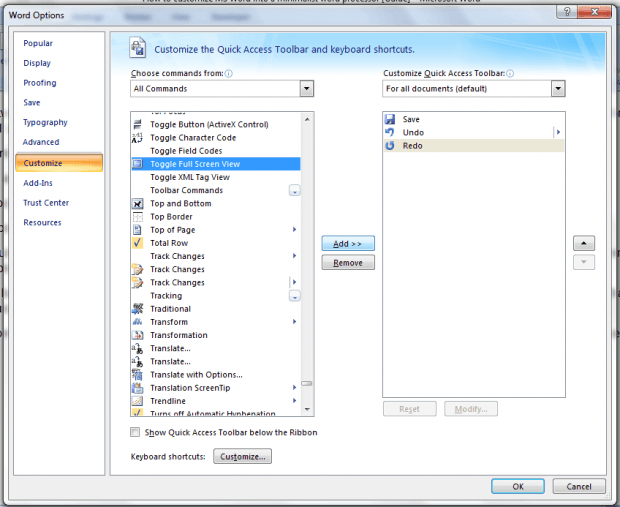This screenshot has height=507, width=620.
Task: Open the All Commands dropdown
Action: 306,89
